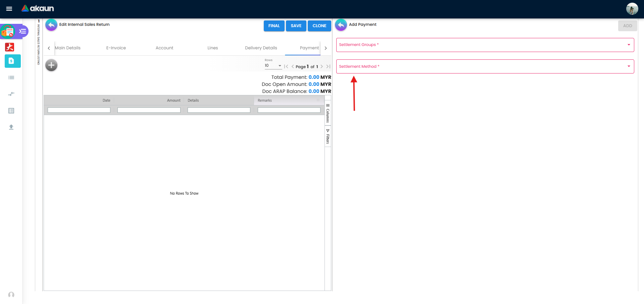The height and width of the screenshot is (304, 644).
Task: Click the CLONE button
Action: click(x=319, y=26)
